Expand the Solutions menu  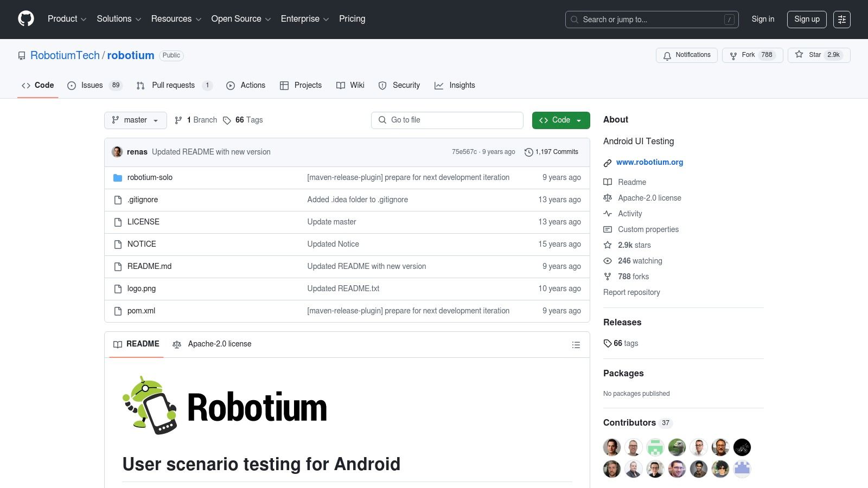[119, 19]
